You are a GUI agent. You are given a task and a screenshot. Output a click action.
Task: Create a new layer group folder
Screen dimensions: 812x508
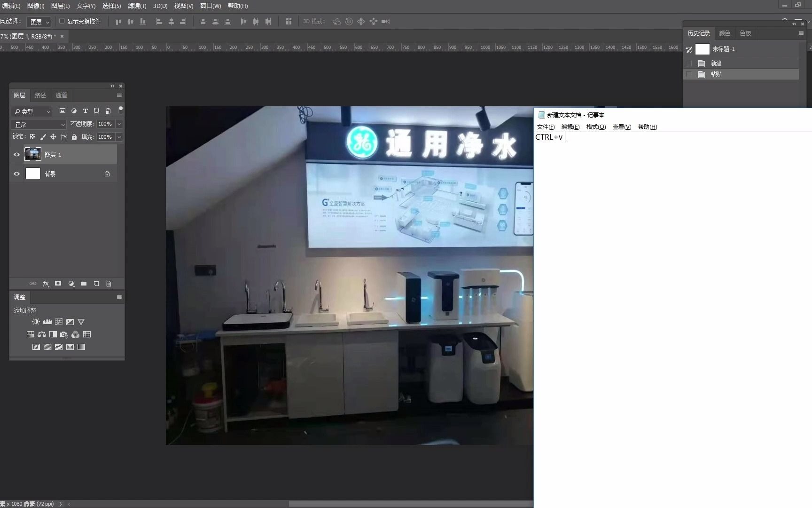click(x=84, y=284)
